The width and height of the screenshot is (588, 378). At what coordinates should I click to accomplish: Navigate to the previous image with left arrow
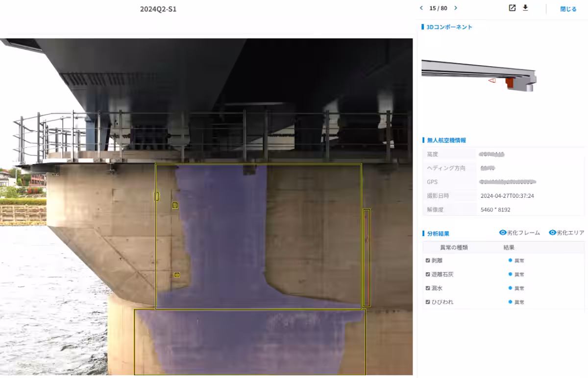[421, 8]
